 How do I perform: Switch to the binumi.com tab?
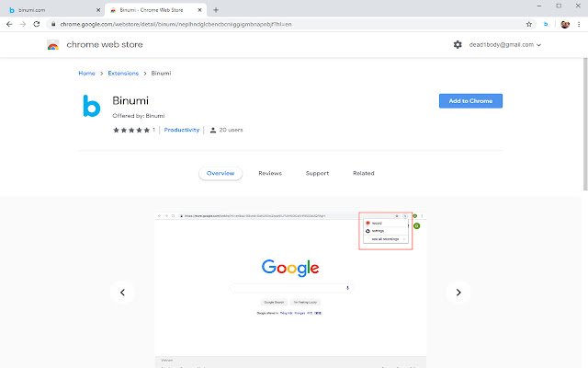(x=52, y=10)
